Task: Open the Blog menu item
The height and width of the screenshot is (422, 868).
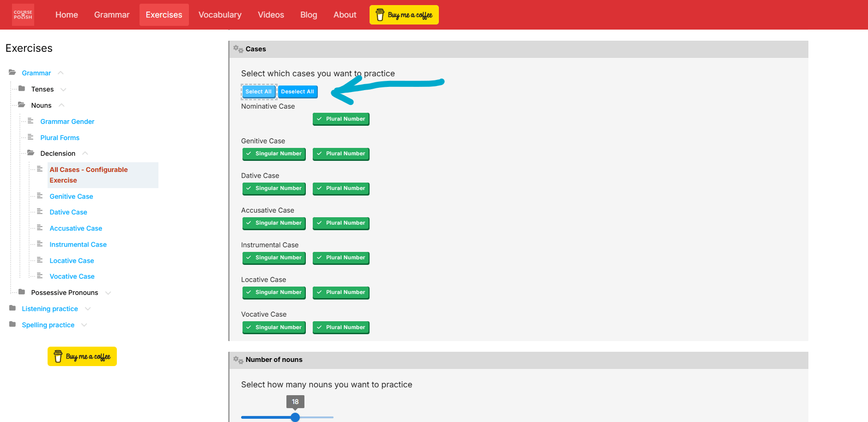Action: [x=308, y=14]
